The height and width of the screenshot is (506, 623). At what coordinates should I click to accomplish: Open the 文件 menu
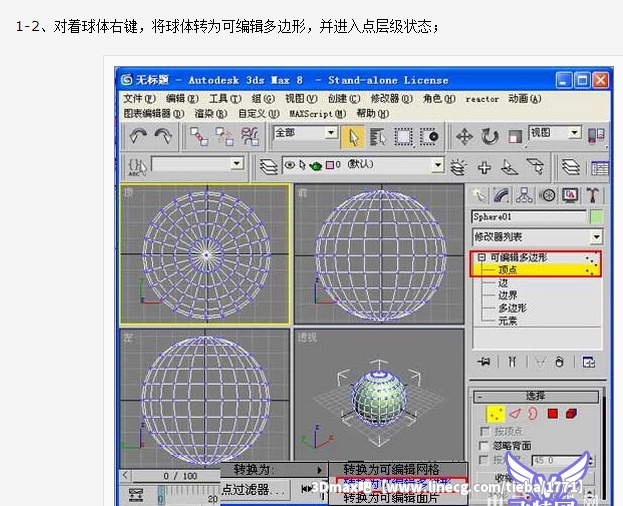point(139,98)
